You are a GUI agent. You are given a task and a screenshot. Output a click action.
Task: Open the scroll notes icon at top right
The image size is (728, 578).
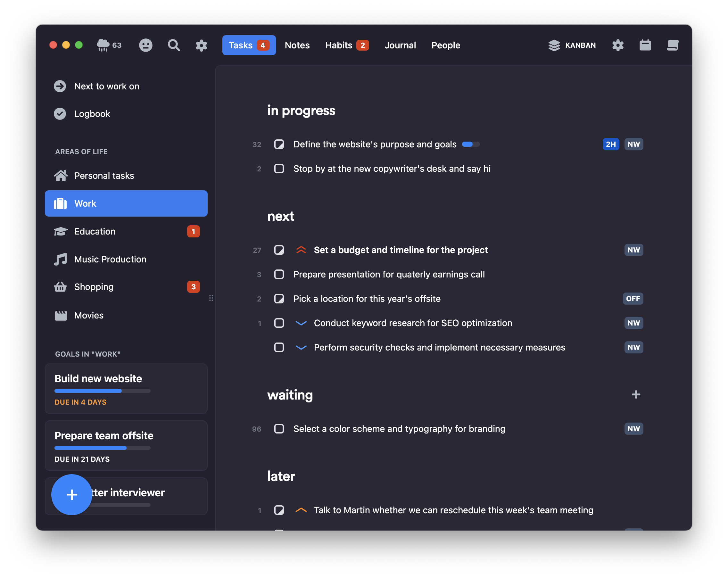click(x=672, y=45)
